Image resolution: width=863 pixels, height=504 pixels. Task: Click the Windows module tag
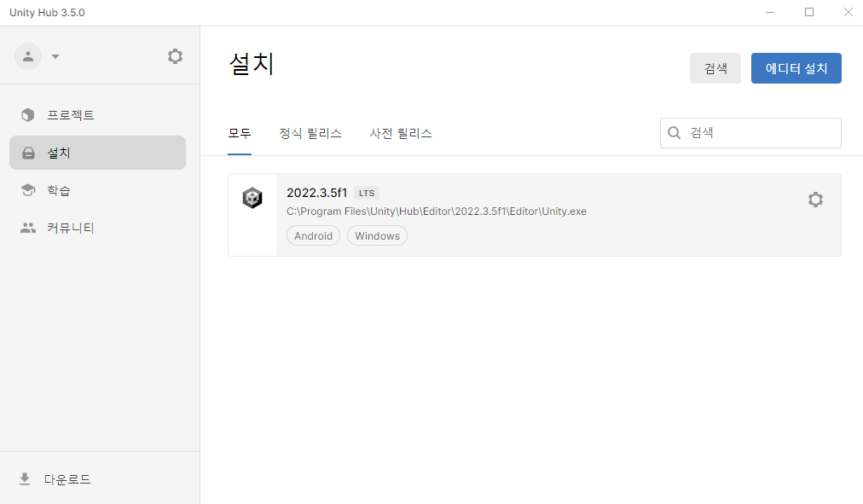378,235
